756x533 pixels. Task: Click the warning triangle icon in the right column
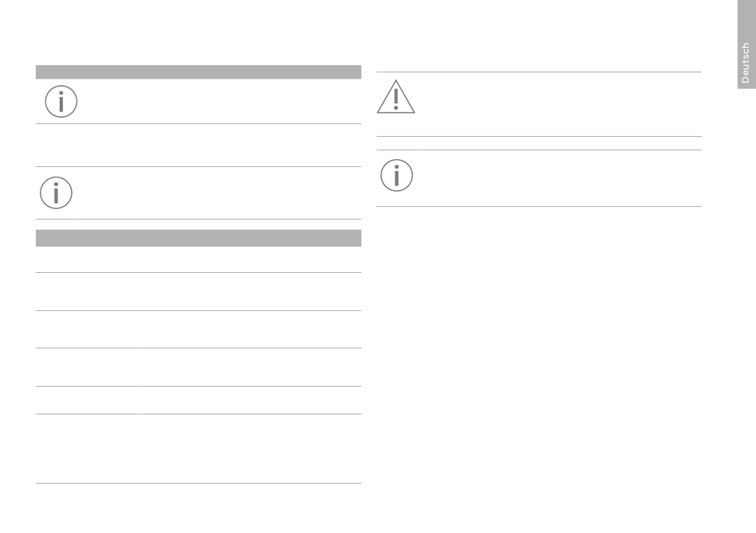396,97
